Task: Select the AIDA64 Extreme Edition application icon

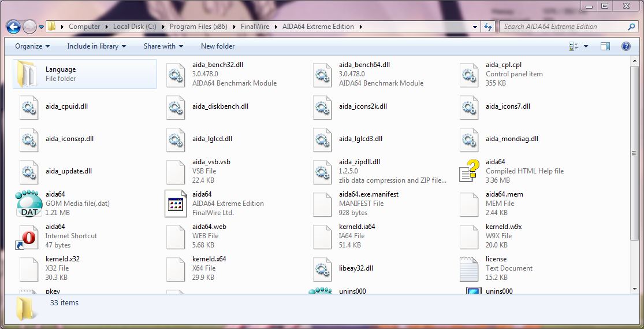Action: click(176, 204)
